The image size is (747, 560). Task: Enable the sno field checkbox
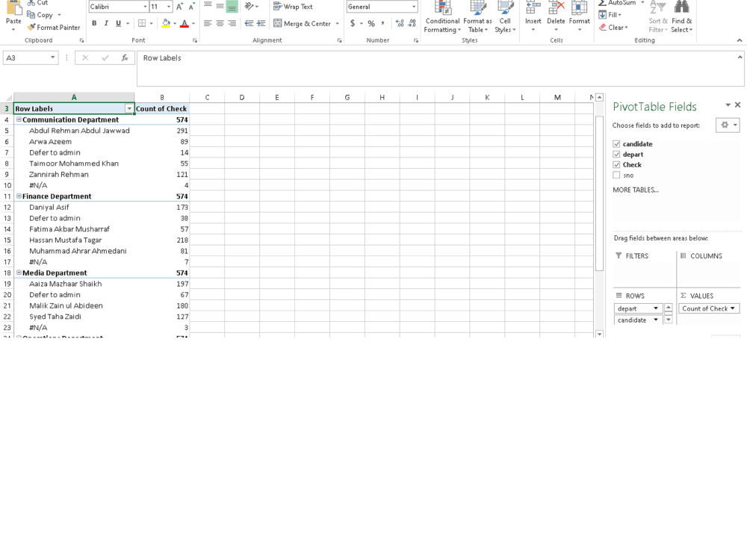click(616, 175)
